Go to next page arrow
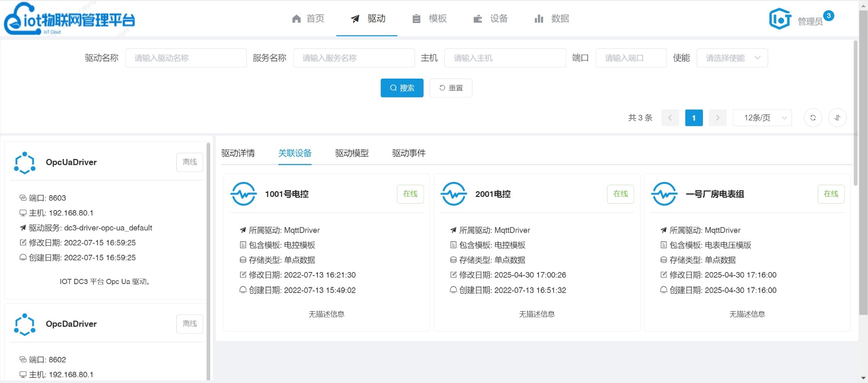Image resolution: width=868 pixels, height=383 pixels. (717, 118)
